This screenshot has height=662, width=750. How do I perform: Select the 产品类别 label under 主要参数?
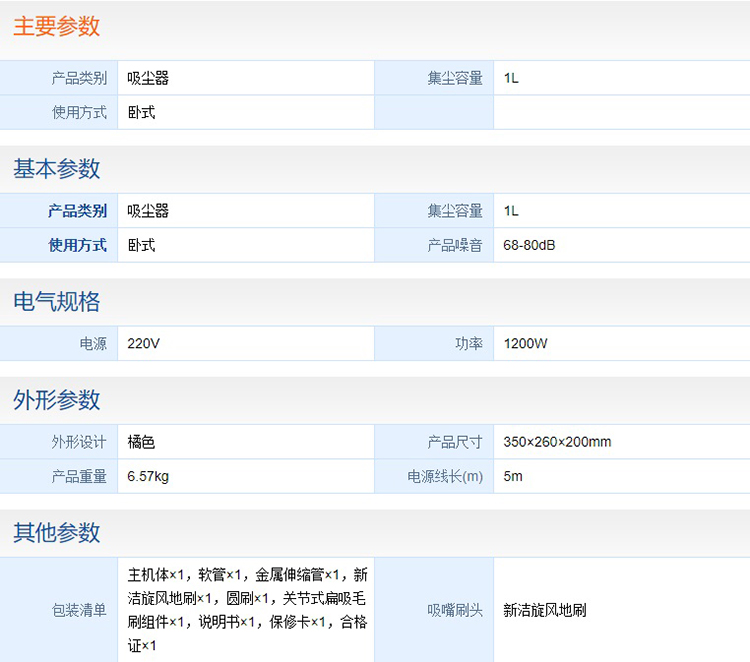point(79,78)
